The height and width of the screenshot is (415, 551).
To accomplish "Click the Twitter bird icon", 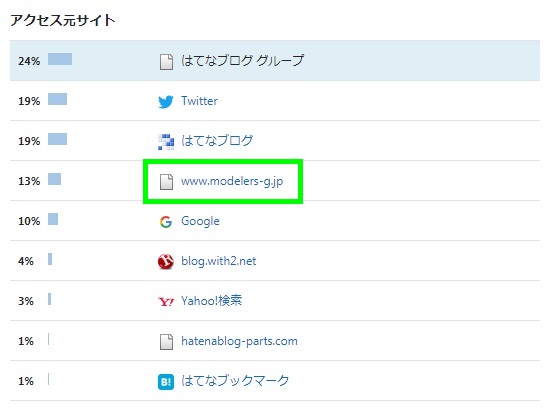I will click(166, 102).
